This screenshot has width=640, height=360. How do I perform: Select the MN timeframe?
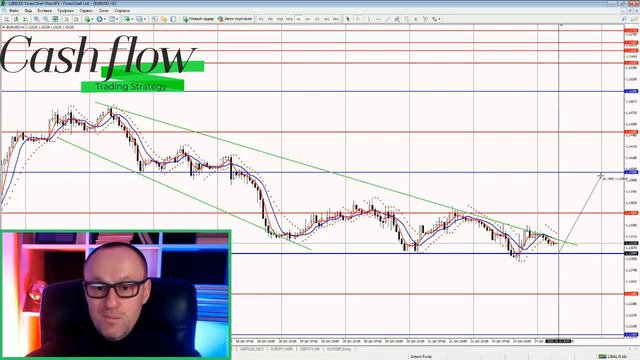click(336, 19)
